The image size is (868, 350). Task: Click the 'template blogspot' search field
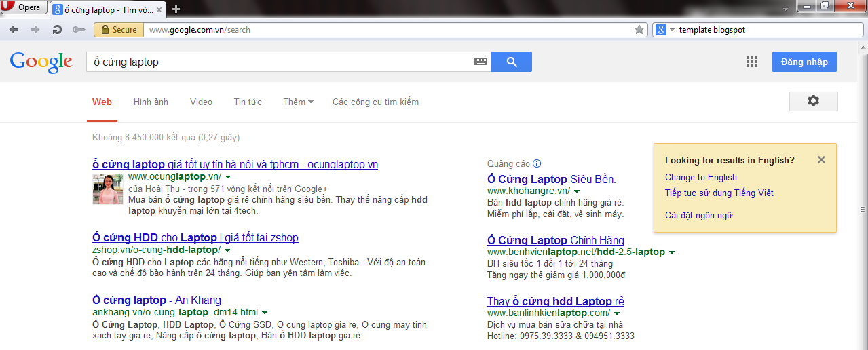click(767, 29)
